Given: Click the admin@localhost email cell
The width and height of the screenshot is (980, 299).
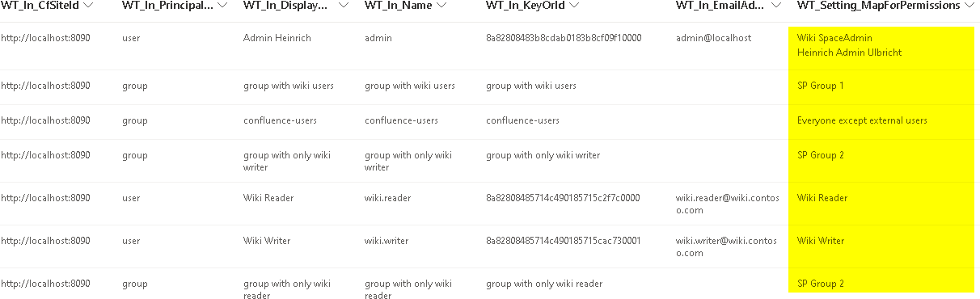Looking at the screenshot, I should (713, 38).
